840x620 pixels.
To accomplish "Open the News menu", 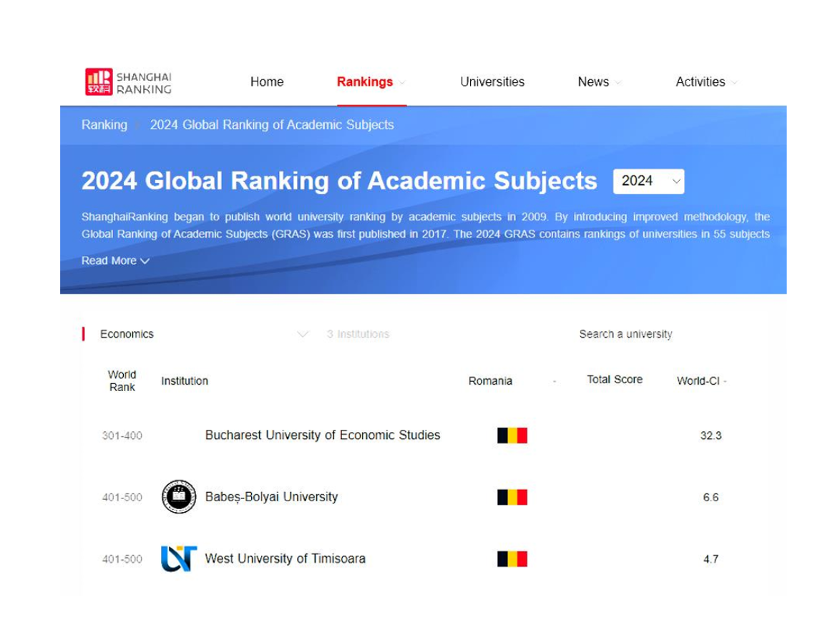I will (x=593, y=82).
